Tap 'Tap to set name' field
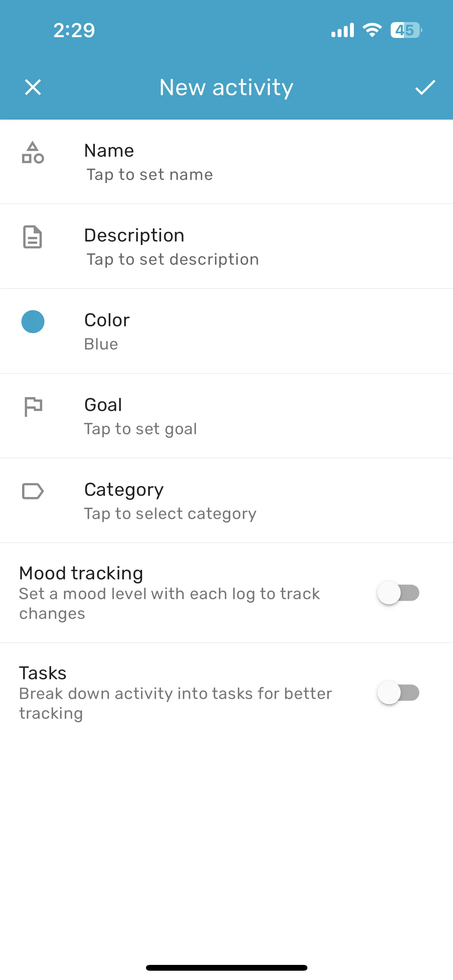Image resolution: width=453 pixels, height=980 pixels. (x=149, y=175)
